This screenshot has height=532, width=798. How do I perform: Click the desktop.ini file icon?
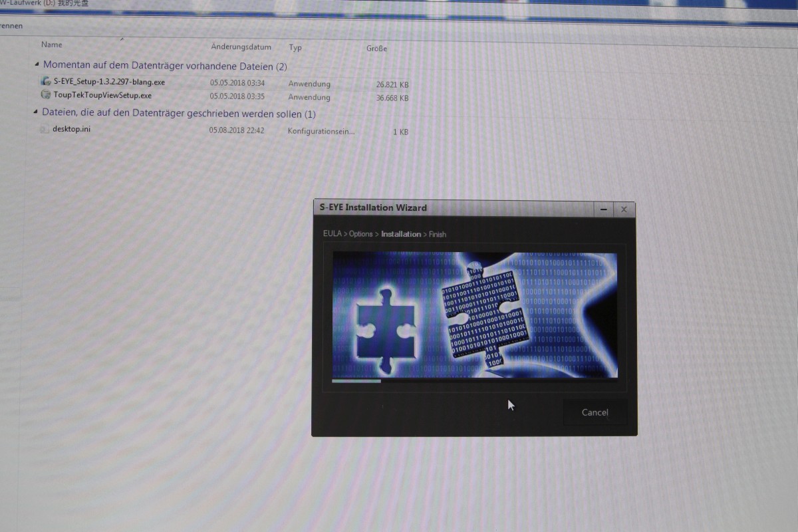tap(44, 129)
